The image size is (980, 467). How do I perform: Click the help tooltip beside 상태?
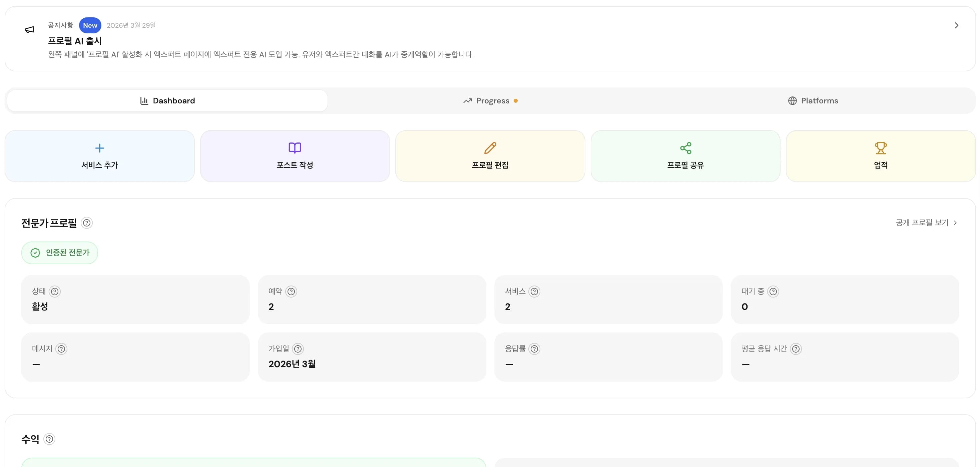[56, 291]
